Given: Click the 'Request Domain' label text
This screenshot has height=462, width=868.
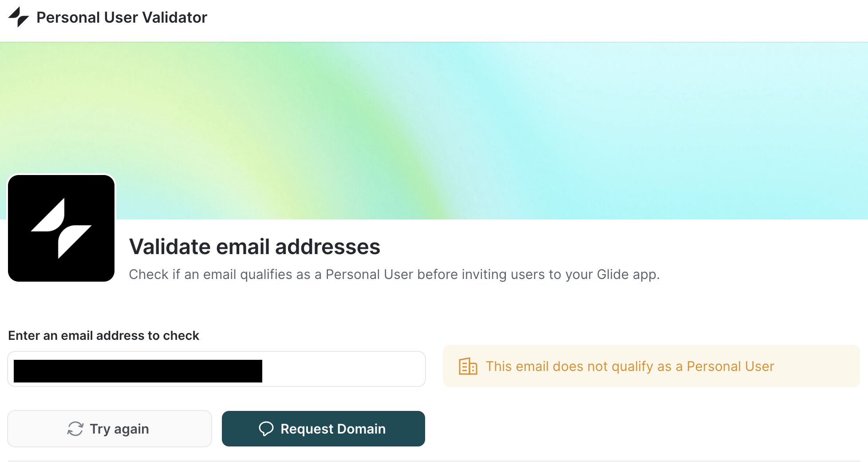Looking at the screenshot, I should [333, 429].
